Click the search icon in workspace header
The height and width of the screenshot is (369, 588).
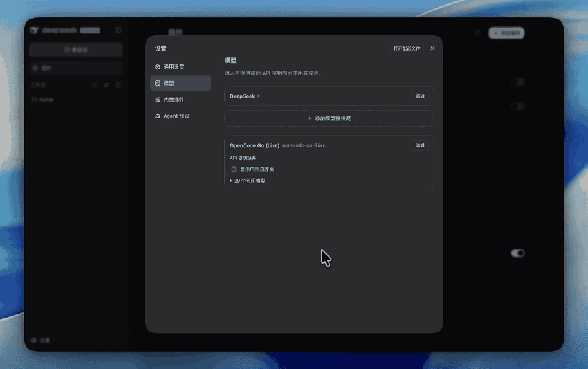click(x=94, y=85)
